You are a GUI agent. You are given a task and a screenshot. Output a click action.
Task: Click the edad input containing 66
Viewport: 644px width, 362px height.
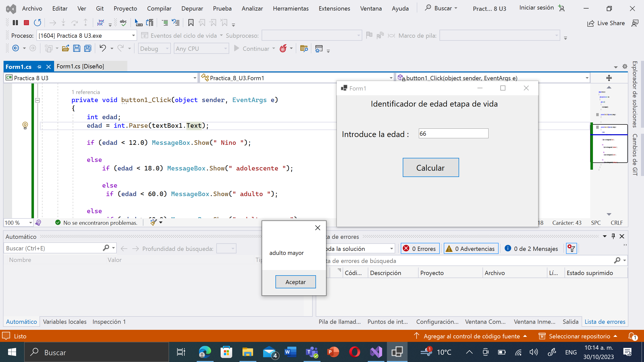click(x=453, y=133)
